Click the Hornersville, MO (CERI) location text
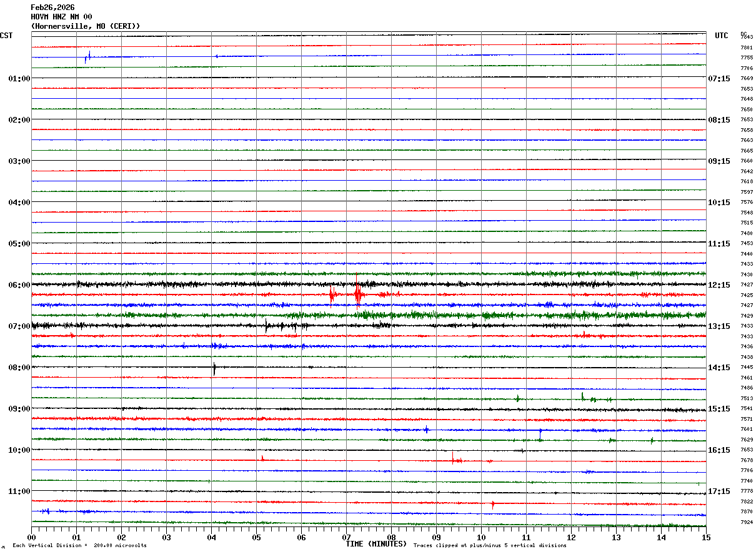The height and width of the screenshot is (554, 756). pyautogui.click(x=86, y=26)
